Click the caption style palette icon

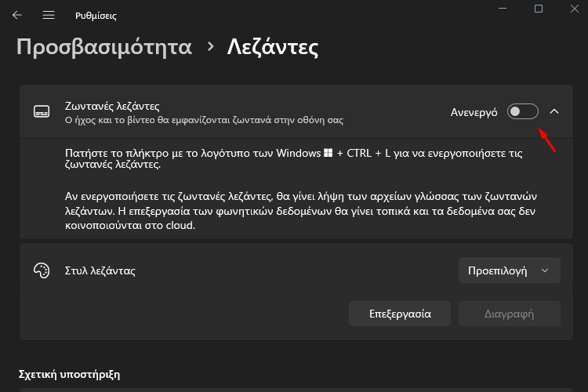coord(42,270)
